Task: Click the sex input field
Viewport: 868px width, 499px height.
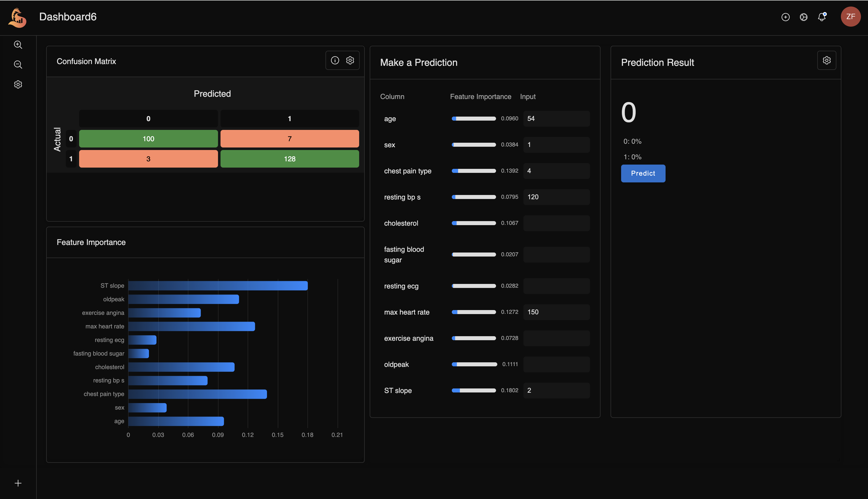Action: point(556,145)
